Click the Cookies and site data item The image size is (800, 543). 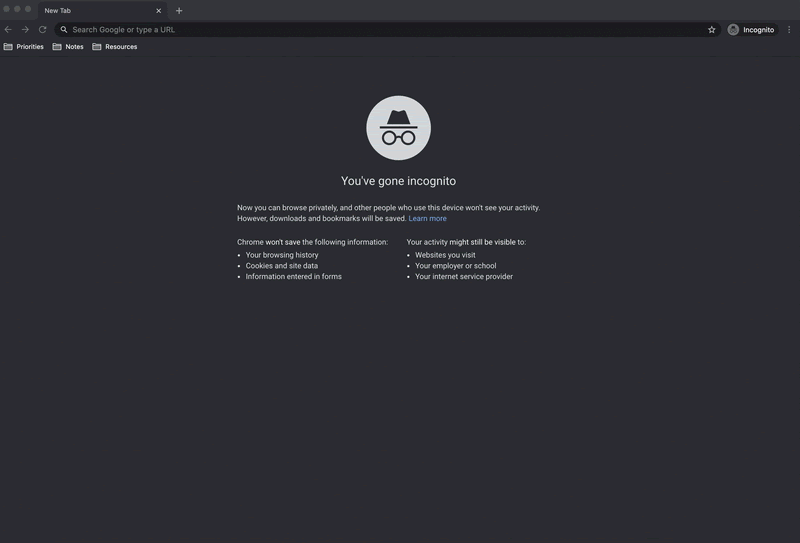pyautogui.click(x=282, y=265)
